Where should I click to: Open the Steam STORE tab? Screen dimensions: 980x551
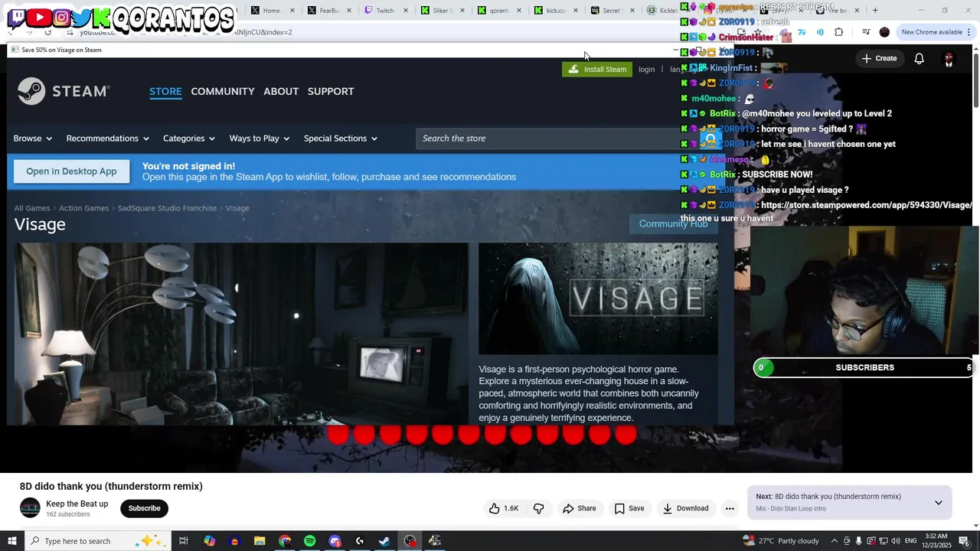tap(165, 91)
